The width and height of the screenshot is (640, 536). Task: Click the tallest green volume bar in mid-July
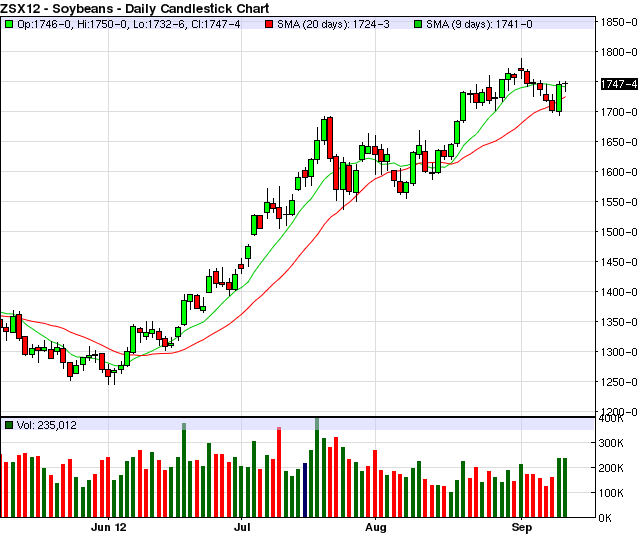point(317,468)
